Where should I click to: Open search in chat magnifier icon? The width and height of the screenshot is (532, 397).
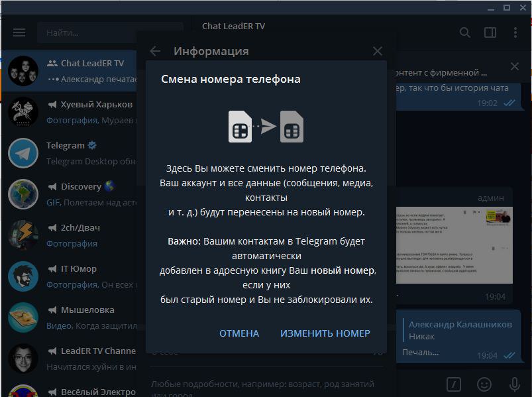465,32
